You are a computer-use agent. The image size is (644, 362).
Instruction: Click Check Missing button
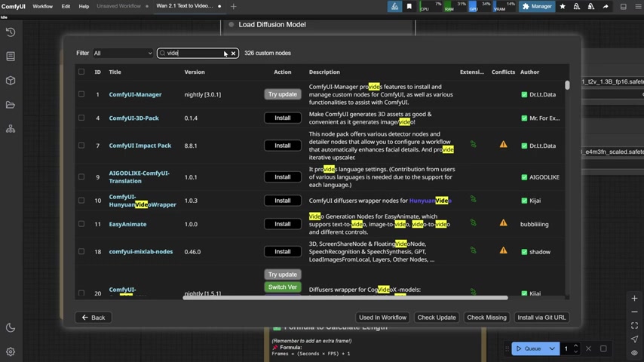486,318
